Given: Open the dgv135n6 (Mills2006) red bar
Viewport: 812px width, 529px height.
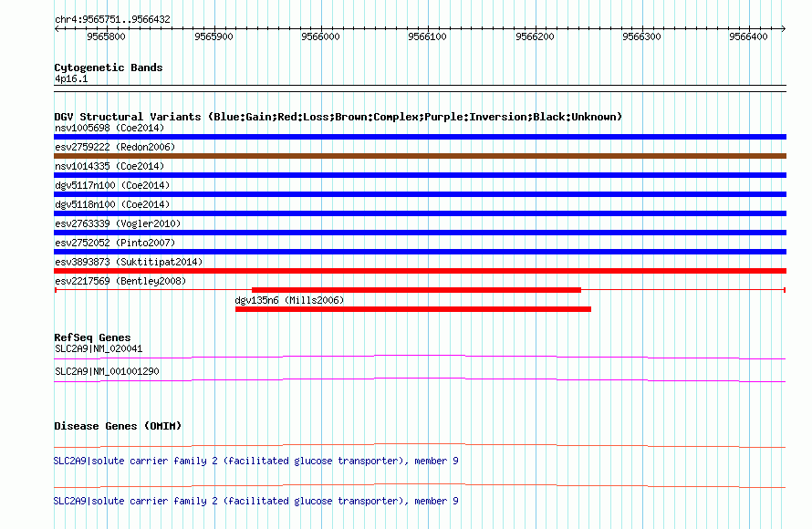Looking at the screenshot, I should click(x=413, y=309).
